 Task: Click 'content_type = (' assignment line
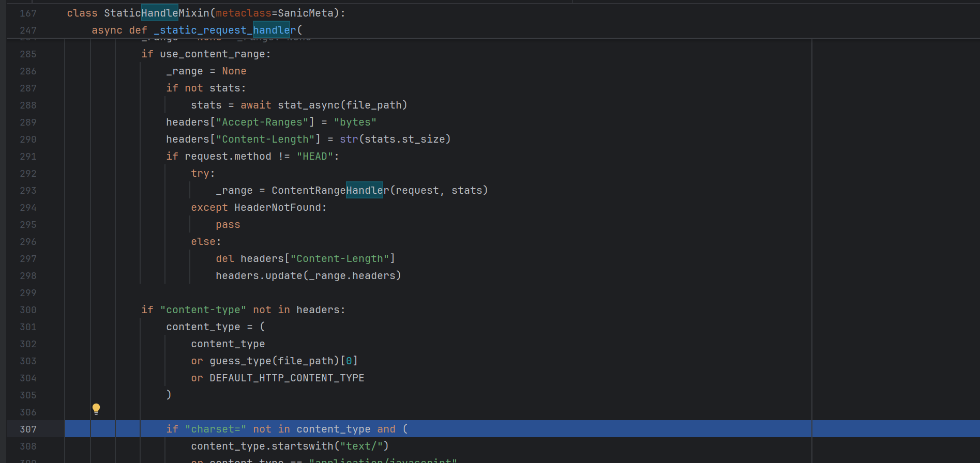215,327
